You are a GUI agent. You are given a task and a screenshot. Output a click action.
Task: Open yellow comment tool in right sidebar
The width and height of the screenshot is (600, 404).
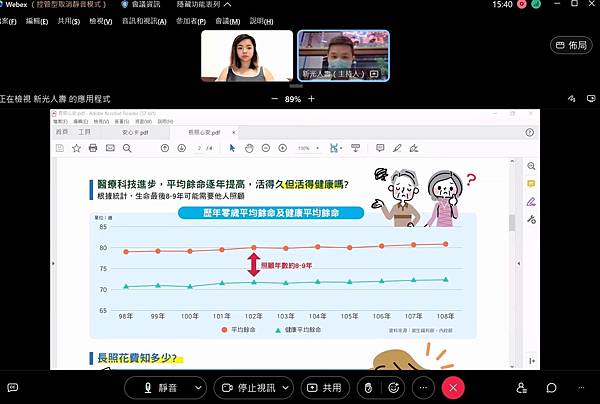[x=531, y=184]
